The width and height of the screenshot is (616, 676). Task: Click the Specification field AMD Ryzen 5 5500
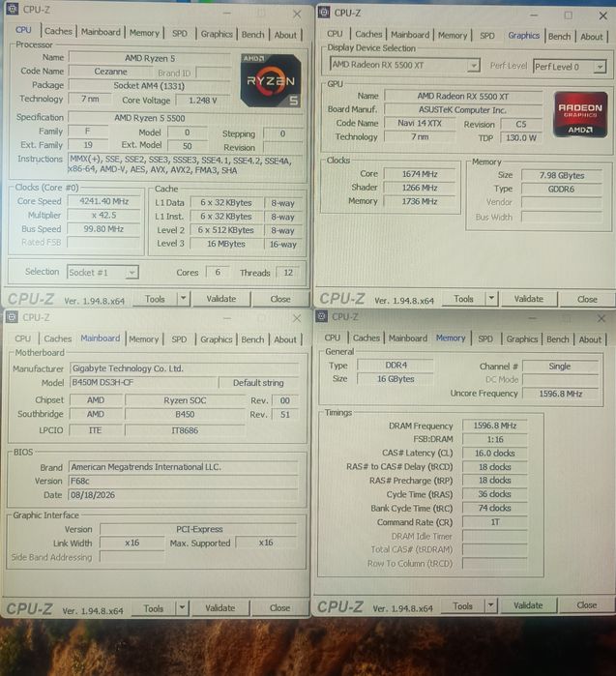[185, 118]
